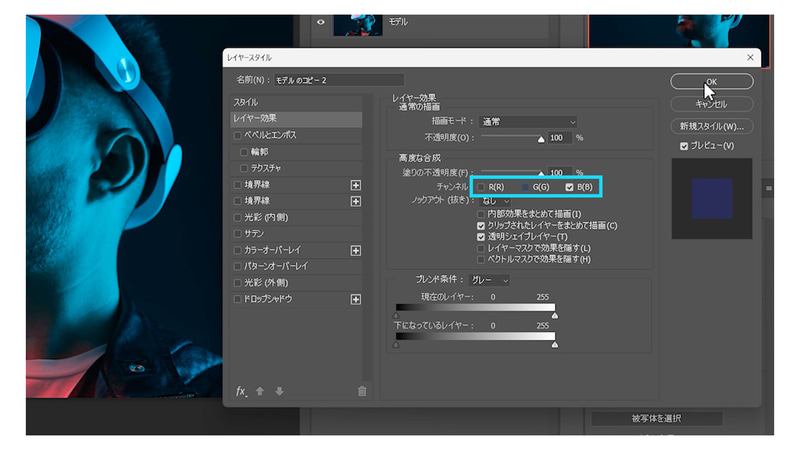
Task: Click black handle of 現在のレイヤー slider
Action: point(396,316)
